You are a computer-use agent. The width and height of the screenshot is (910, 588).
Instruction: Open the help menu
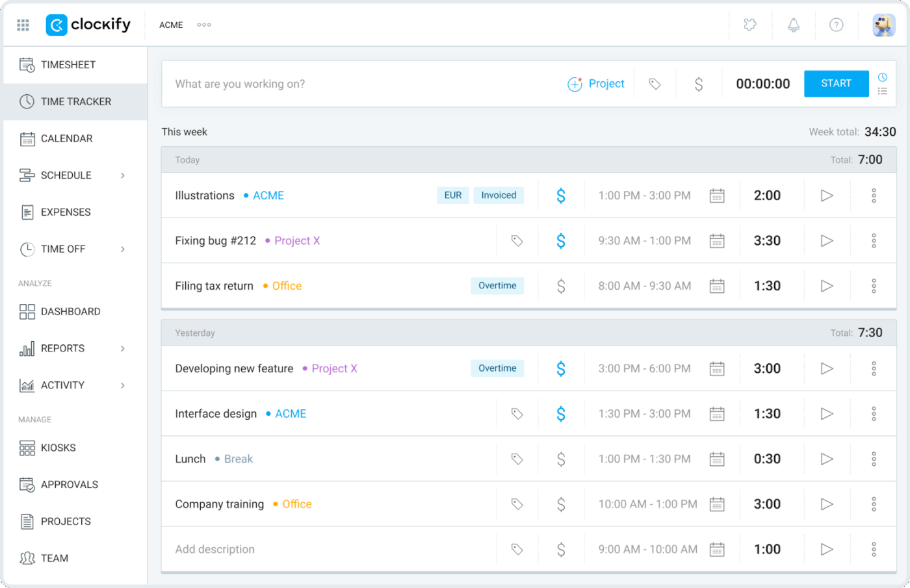coord(837,25)
